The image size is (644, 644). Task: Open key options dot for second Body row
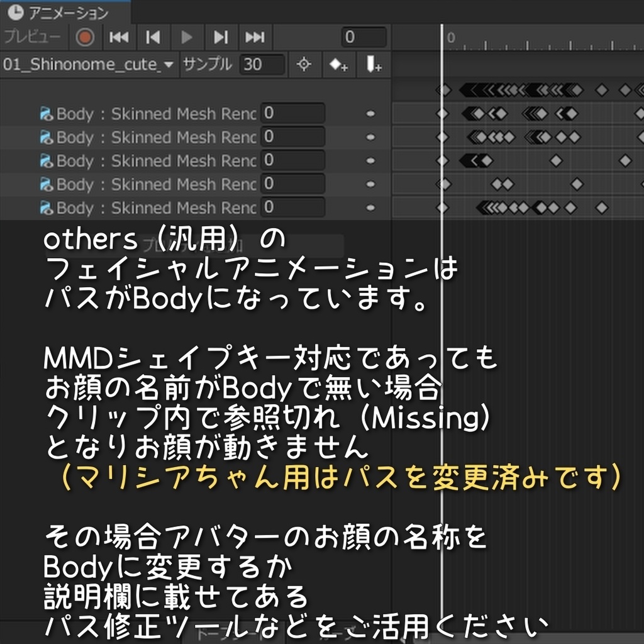370,137
